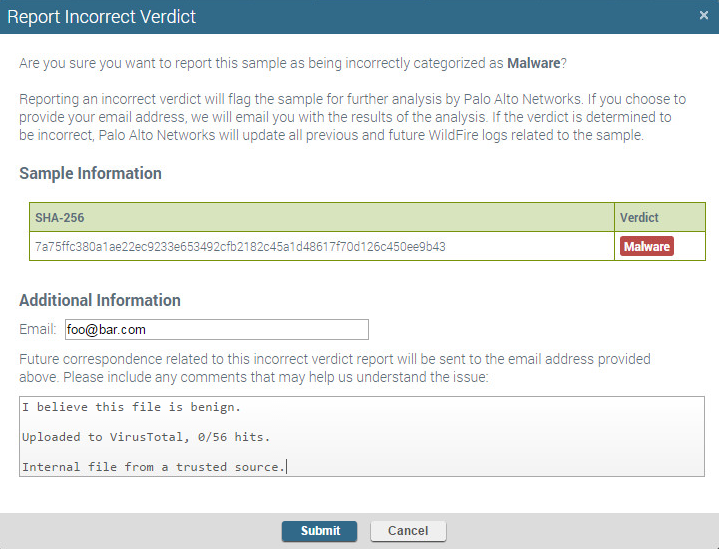This screenshot has width=719, height=549.
Task: Click the bold Malware word in the question
Action: [533, 63]
